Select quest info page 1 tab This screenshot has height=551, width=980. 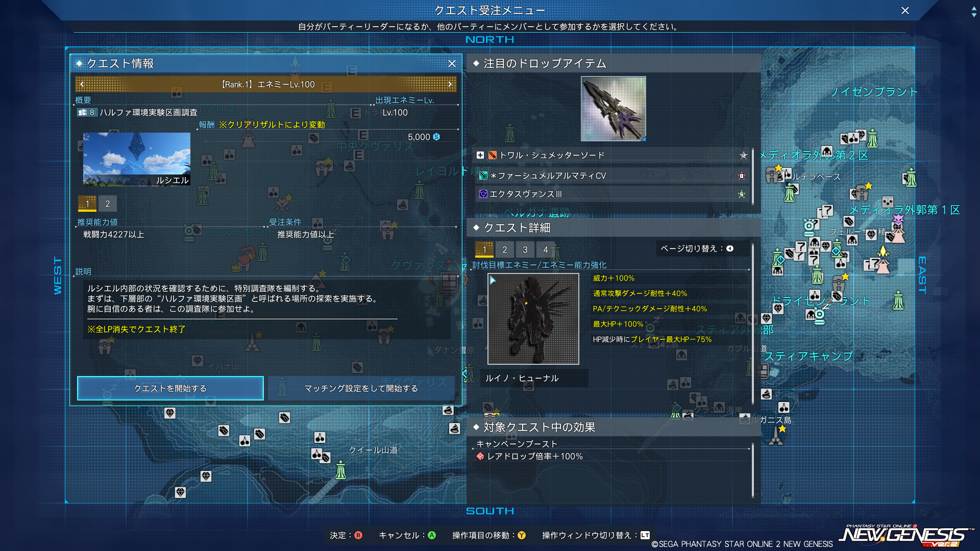click(x=87, y=204)
